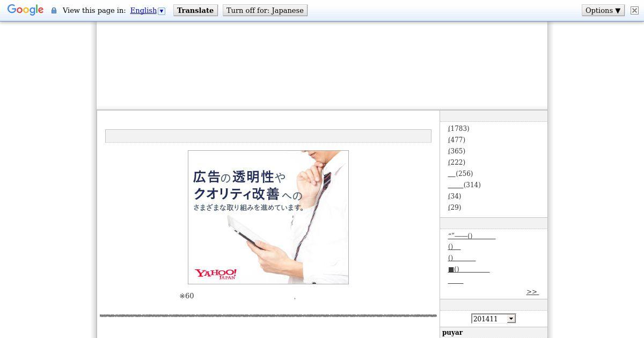Open the category link with count (256)
The height and width of the screenshot is (338, 644).
tap(460, 174)
